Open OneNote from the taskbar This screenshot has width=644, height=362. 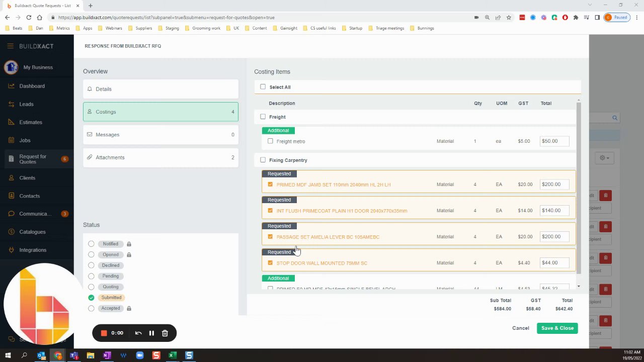(107, 355)
